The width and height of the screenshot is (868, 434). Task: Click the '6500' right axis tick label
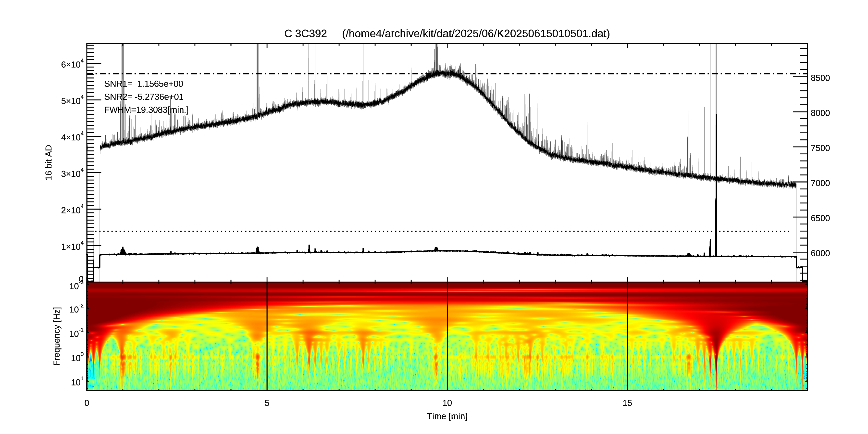pos(820,218)
